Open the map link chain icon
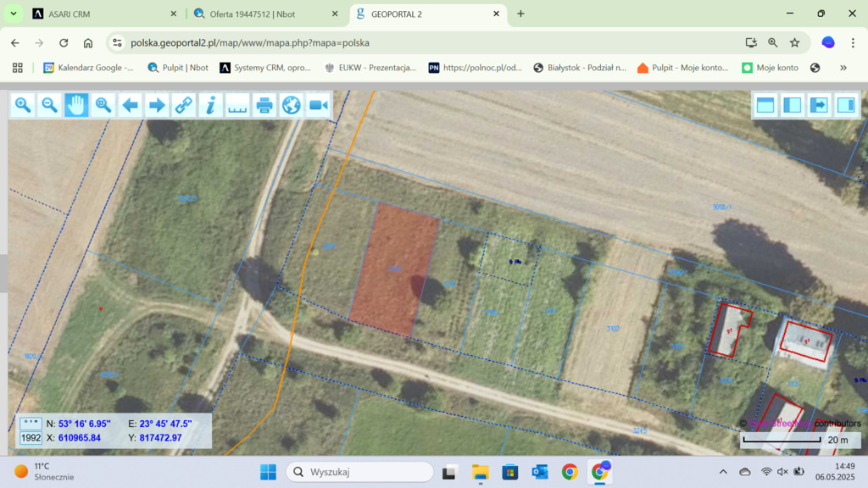This screenshot has height=488, width=868. (x=183, y=105)
